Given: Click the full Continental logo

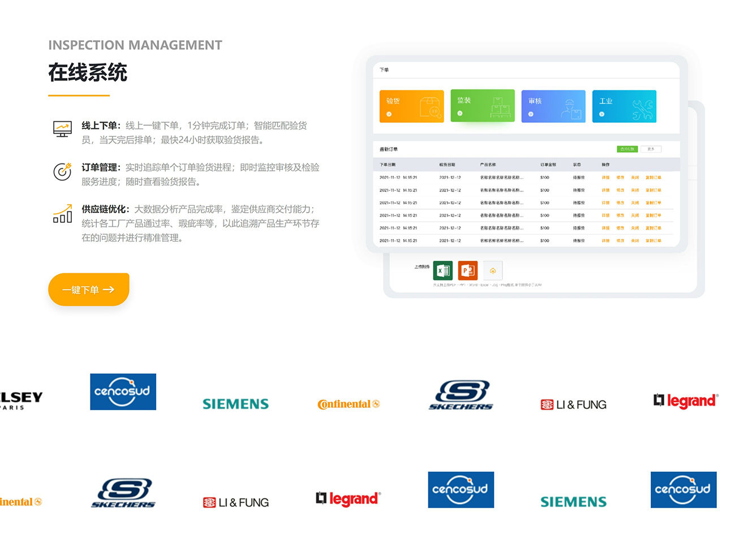Looking at the screenshot, I should pos(349,404).
